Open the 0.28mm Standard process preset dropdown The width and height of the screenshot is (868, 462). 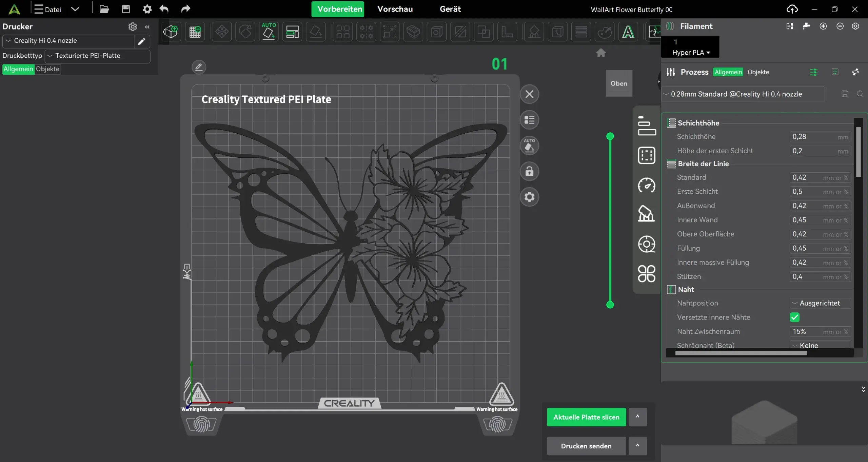743,94
